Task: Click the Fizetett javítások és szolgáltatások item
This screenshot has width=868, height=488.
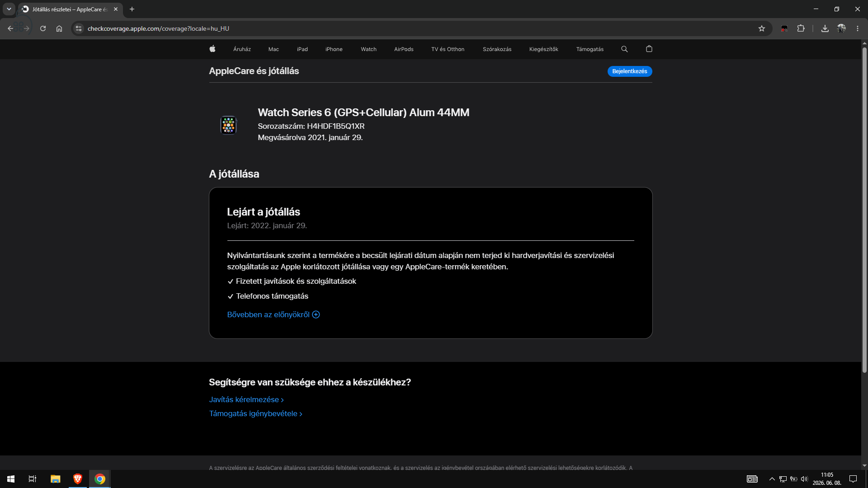Action: coord(296,281)
